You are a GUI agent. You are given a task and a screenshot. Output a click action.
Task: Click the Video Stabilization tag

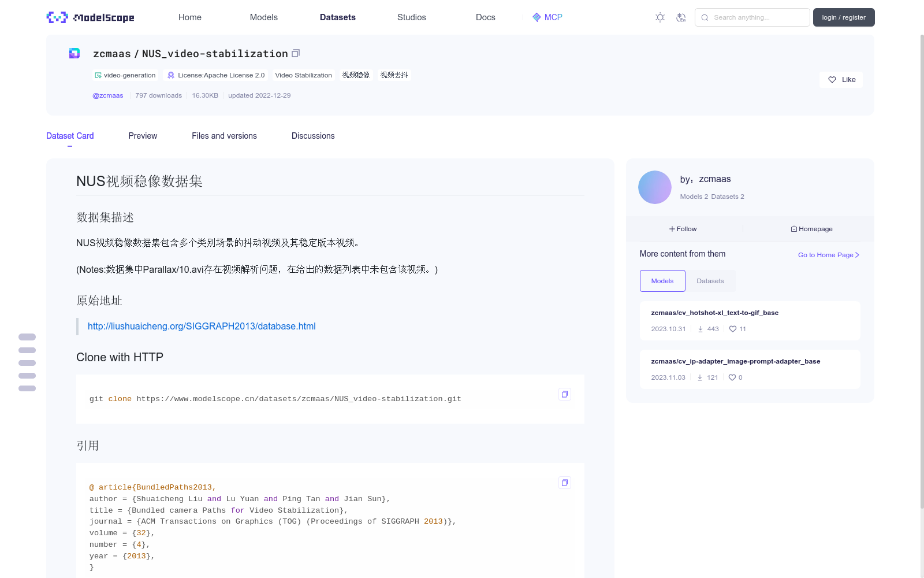coord(304,75)
